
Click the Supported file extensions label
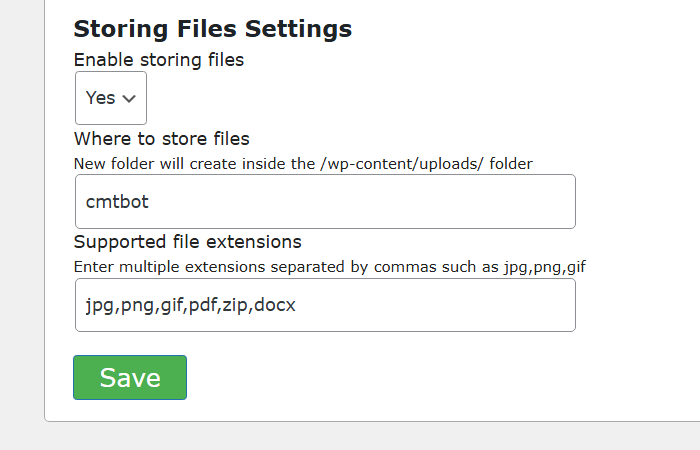[x=187, y=242]
